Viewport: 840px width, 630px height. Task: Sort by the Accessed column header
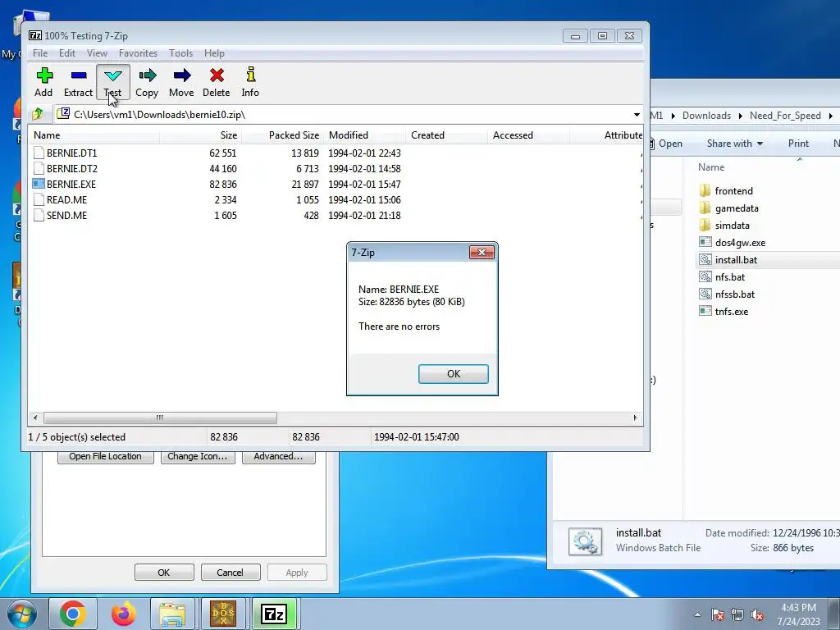click(528, 135)
